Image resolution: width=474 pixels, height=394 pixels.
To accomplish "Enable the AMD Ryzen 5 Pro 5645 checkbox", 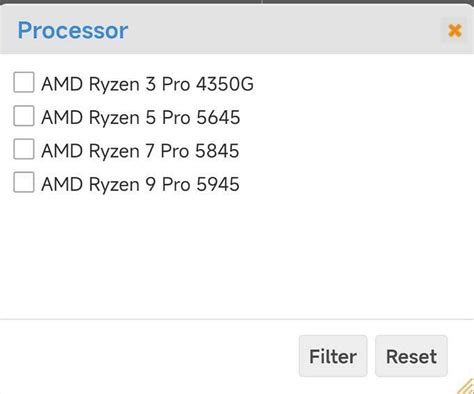I will (24, 116).
